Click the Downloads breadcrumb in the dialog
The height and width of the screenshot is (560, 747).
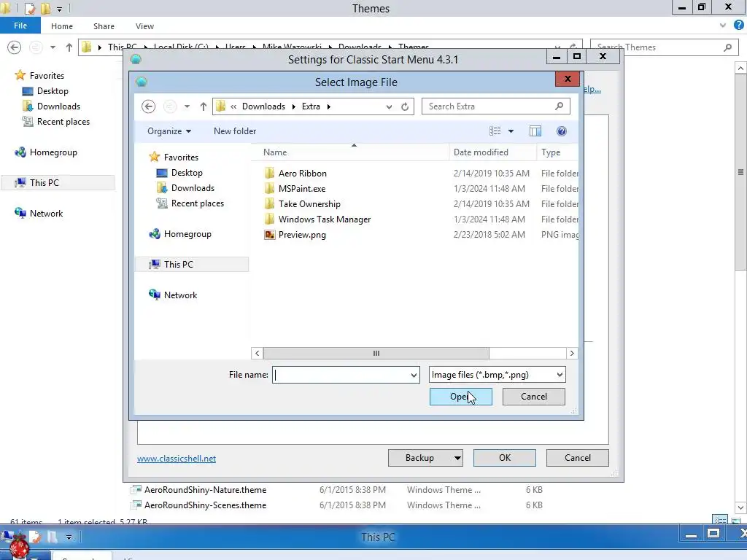[x=263, y=106]
